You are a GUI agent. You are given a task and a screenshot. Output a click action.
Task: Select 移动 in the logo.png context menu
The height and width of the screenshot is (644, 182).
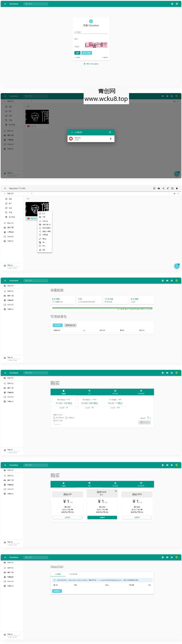coord(45,246)
